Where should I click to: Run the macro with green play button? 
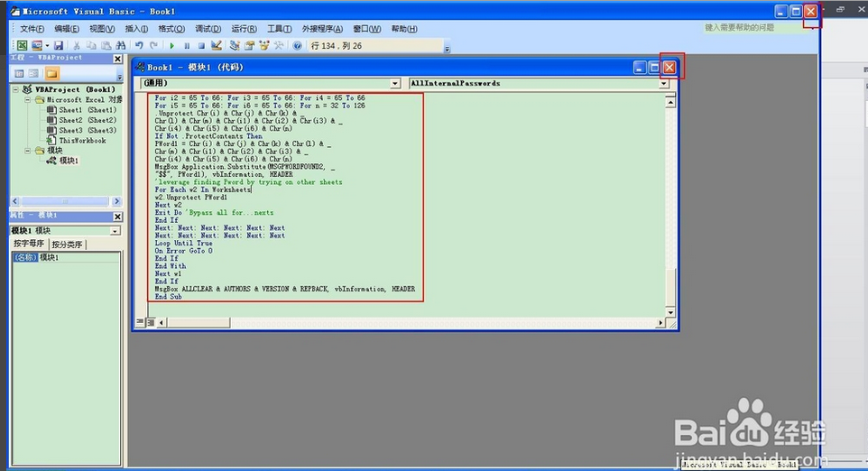point(172,45)
